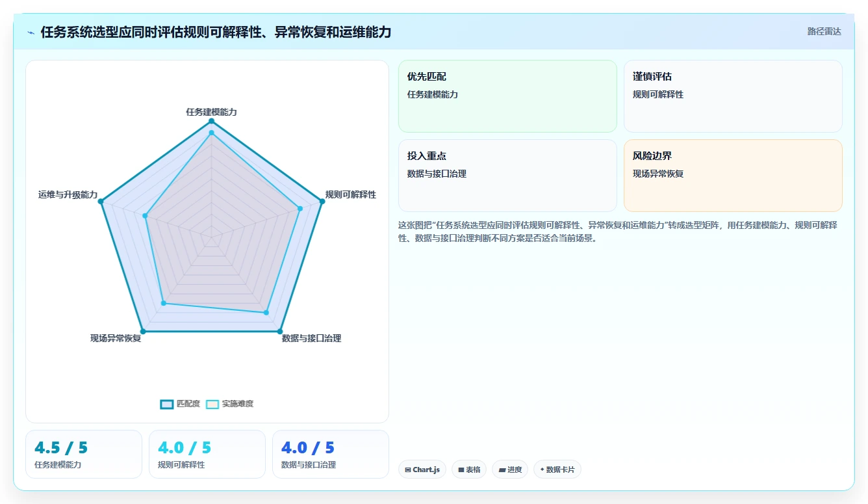The image size is (868, 504).
Task: Click the 匹配度 legend label
Action: tap(188, 404)
